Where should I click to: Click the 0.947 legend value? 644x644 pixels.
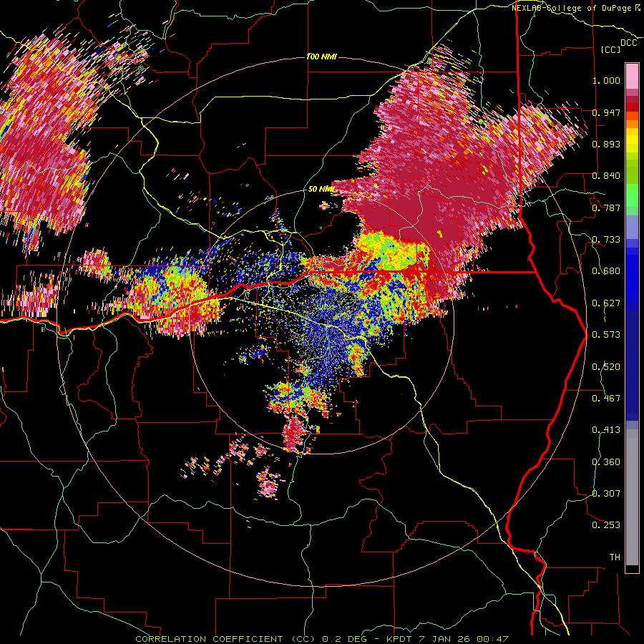606,112
